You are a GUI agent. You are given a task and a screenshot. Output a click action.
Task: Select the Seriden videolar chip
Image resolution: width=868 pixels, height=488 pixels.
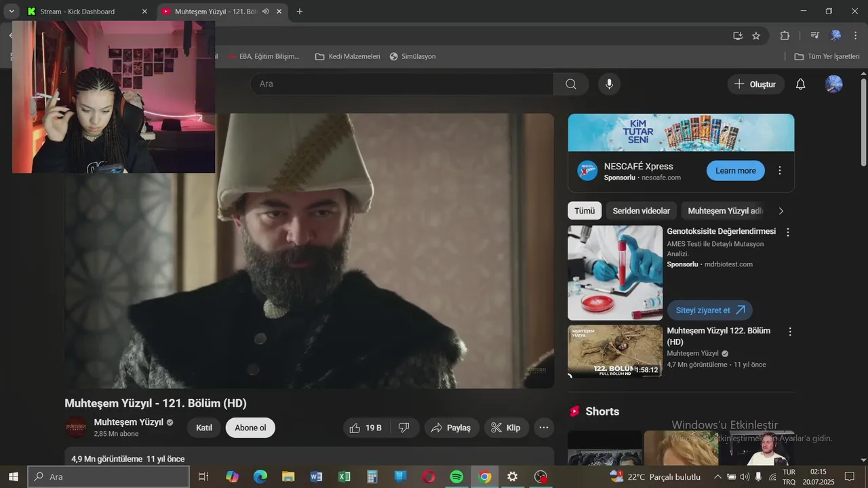(641, 211)
